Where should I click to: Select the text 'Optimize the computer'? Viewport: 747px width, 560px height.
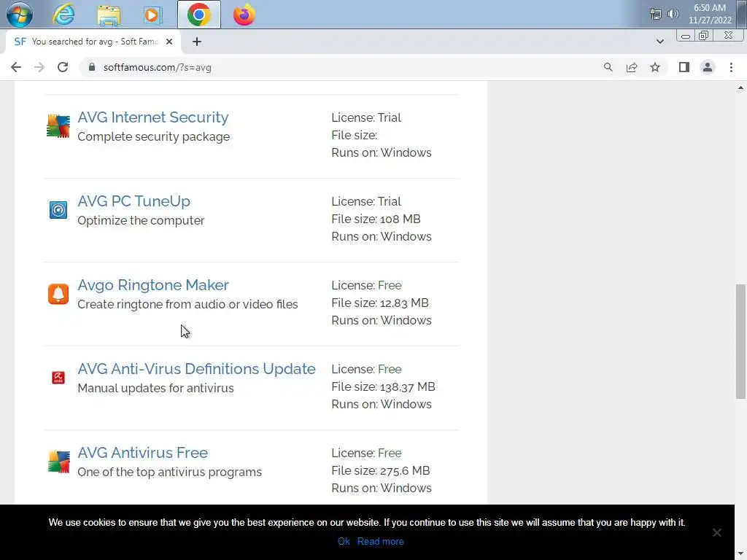(x=141, y=220)
